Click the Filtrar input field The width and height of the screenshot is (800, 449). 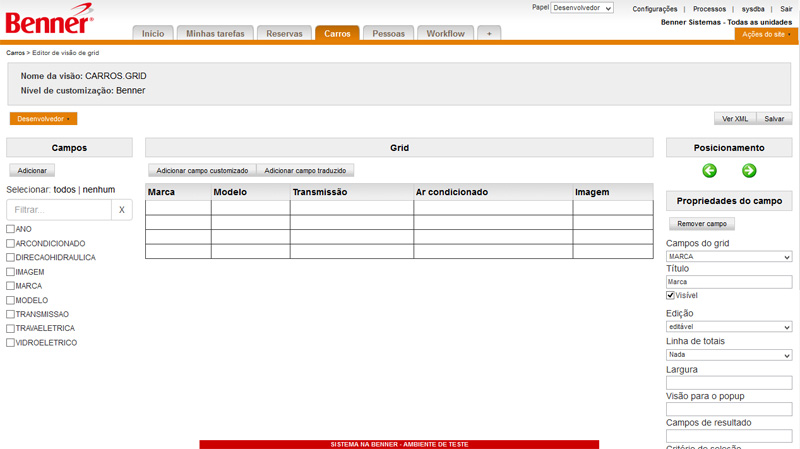point(59,210)
